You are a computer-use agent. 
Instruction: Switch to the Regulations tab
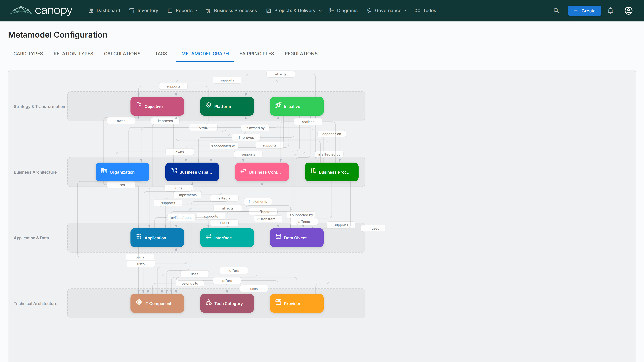click(x=301, y=54)
